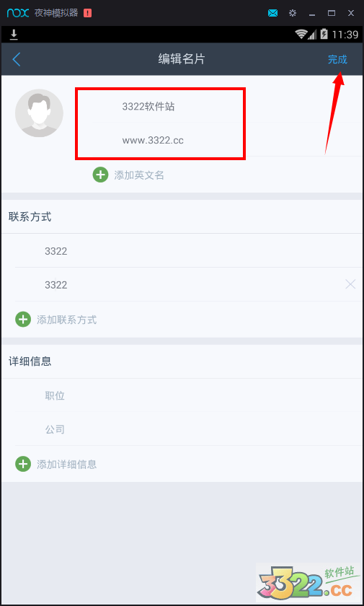Open the Nox mail envelope icon
This screenshot has height=606, width=364.
coord(273,13)
